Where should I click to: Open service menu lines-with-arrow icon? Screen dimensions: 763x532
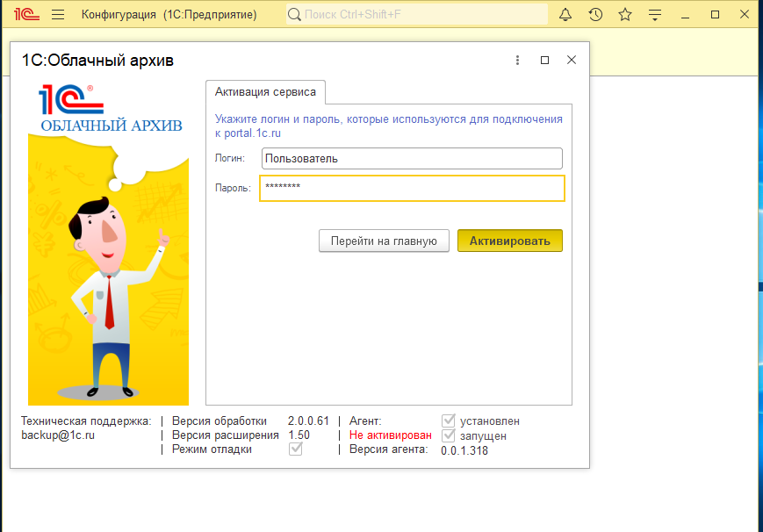[655, 15]
